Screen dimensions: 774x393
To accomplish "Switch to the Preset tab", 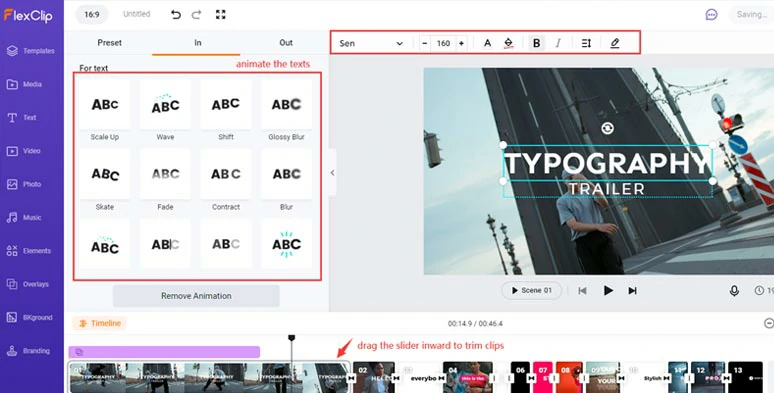I will coord(110,43).
